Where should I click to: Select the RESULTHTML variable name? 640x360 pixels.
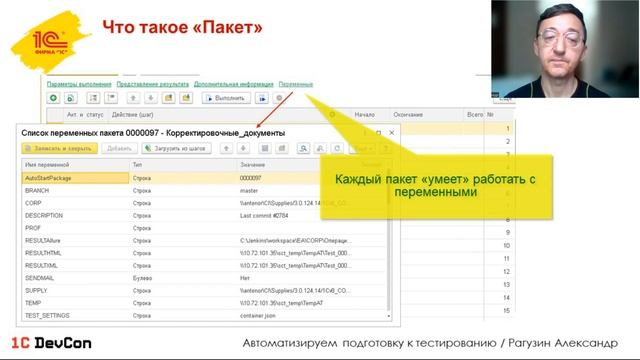pos(43,253)
